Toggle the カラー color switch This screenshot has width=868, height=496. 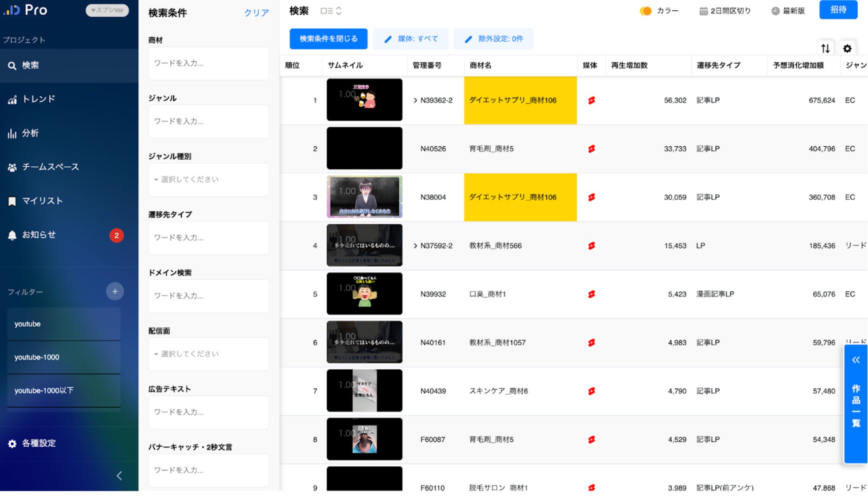645,11
